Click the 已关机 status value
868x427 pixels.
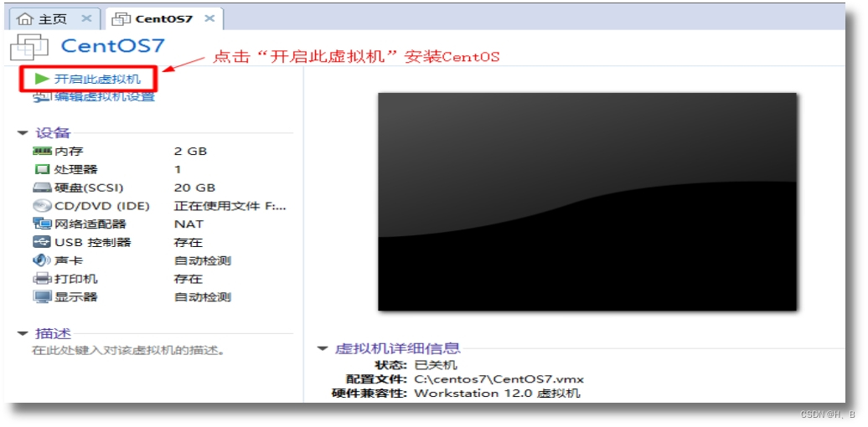coord(436,365)
